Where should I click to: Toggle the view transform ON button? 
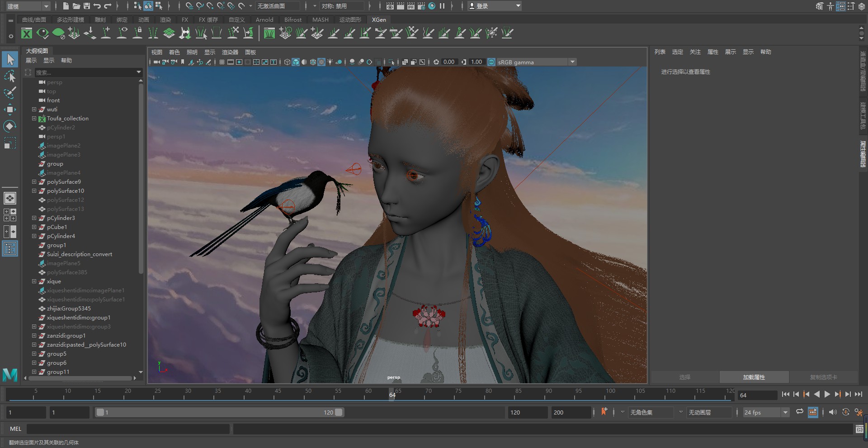pos(491,62)
